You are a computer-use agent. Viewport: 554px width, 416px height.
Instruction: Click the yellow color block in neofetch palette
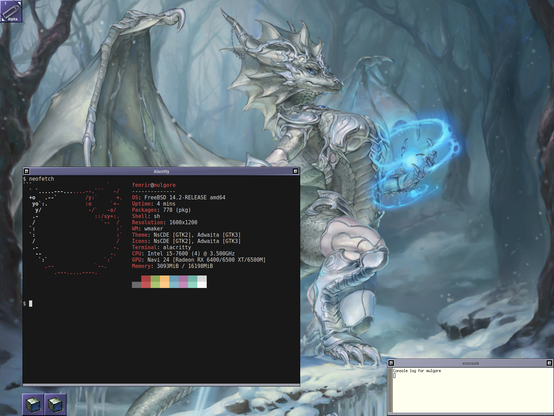pos(164,282)
